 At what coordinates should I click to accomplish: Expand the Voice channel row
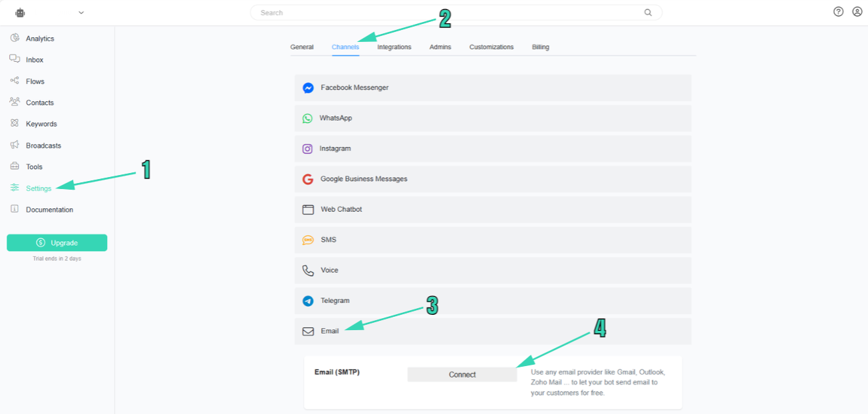point(493,270)
